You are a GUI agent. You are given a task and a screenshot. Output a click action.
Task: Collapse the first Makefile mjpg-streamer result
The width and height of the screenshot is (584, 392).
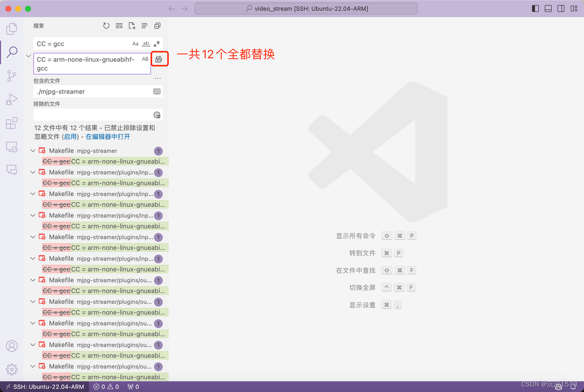33,151
